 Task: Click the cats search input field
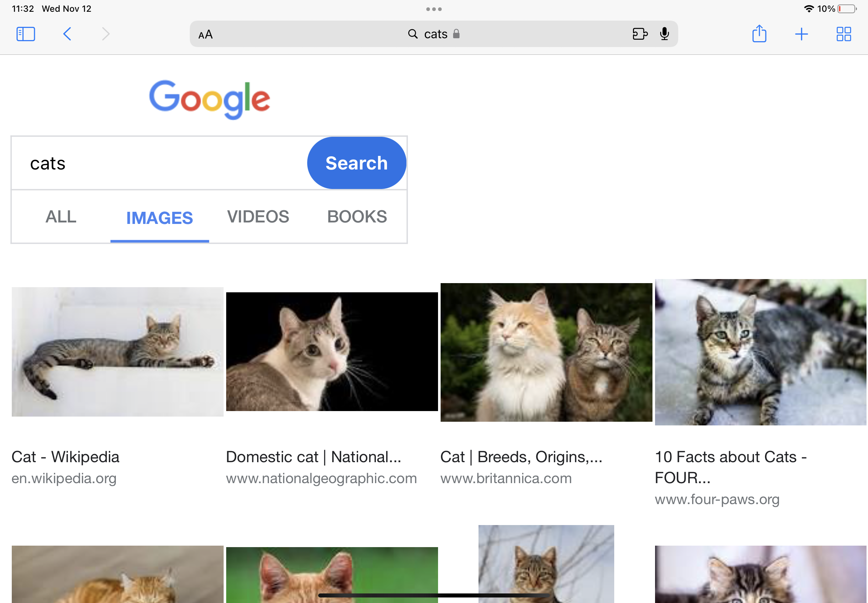(x=159, y=163)
